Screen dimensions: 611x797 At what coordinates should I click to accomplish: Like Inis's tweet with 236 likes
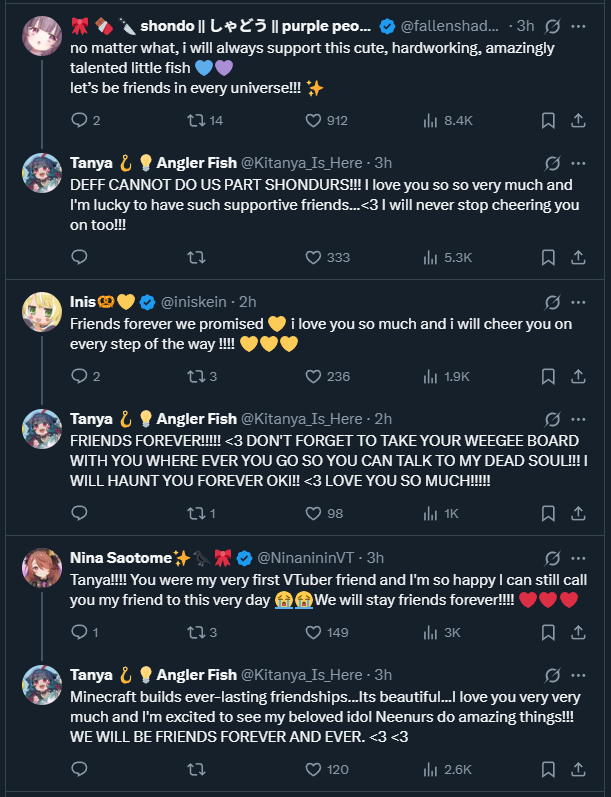(x=313, y=376)
